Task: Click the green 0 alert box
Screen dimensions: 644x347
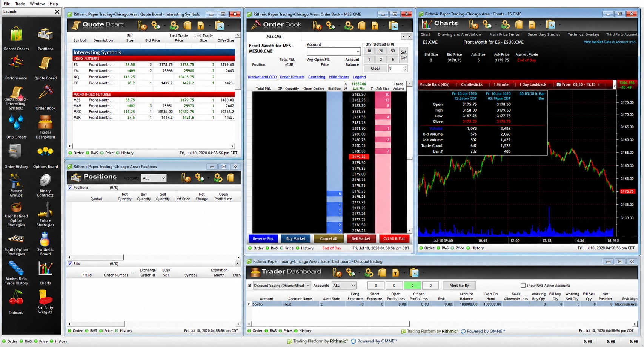Action: (x=412, y=286)
